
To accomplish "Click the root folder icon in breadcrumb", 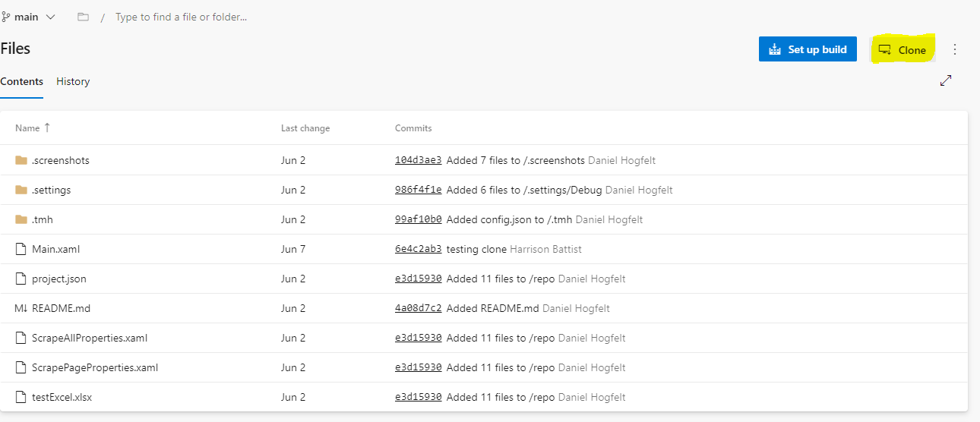I will pos(84,17).
